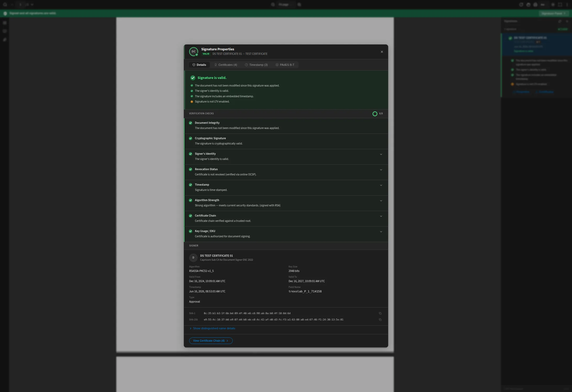Expand the Certificate Chain check details
The height and width of the screenshot is (392, 572).
pyautogui.click(x=381, y=216)
